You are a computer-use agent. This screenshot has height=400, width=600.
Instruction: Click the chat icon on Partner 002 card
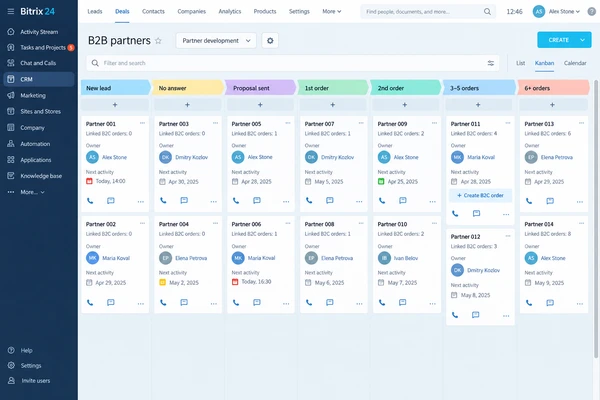pyautogui.click(x=111, y=302)
